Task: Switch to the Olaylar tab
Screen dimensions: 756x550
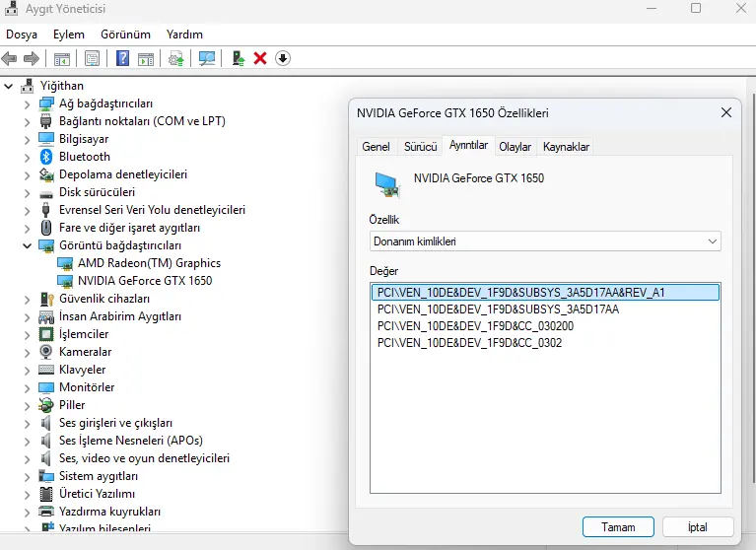Action: point(515,147)
